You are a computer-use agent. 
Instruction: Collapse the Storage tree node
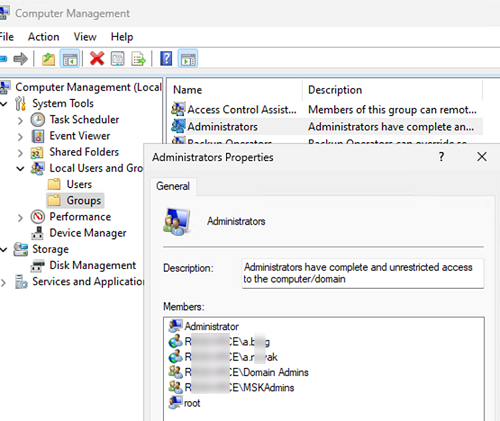click(4, 250)
